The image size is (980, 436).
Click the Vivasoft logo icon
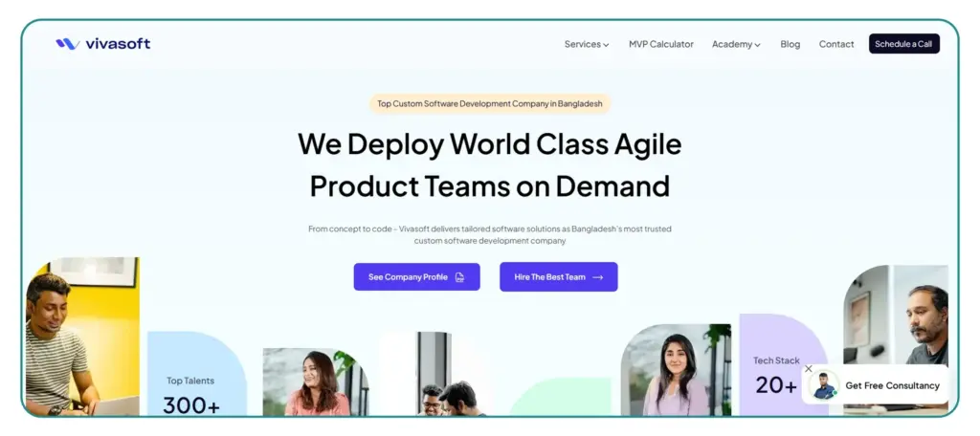coord(66,44)
